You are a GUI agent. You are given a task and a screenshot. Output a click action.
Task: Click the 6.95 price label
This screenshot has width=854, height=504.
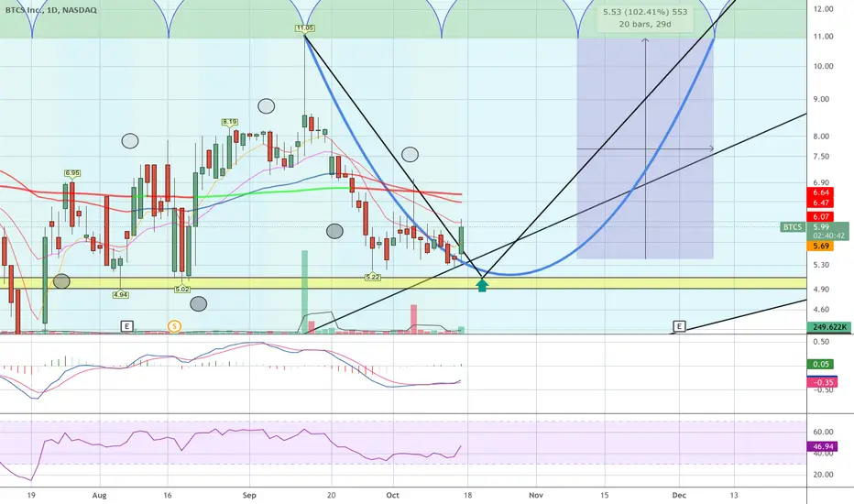pos(72,173)
